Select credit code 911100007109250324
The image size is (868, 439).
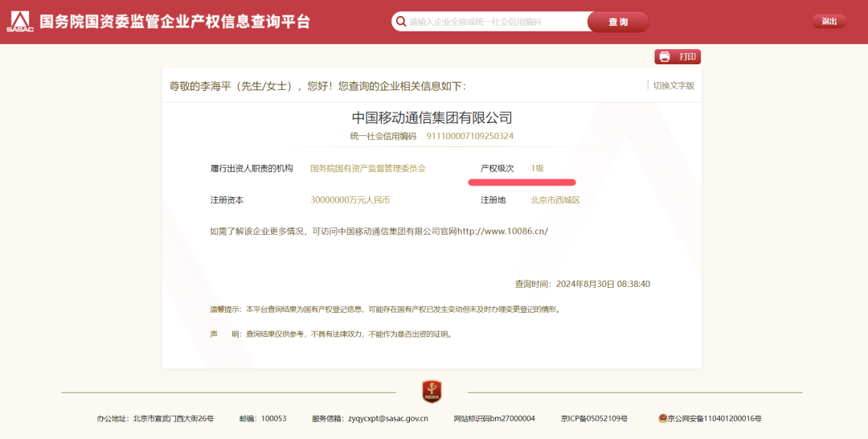click(470, 136)
